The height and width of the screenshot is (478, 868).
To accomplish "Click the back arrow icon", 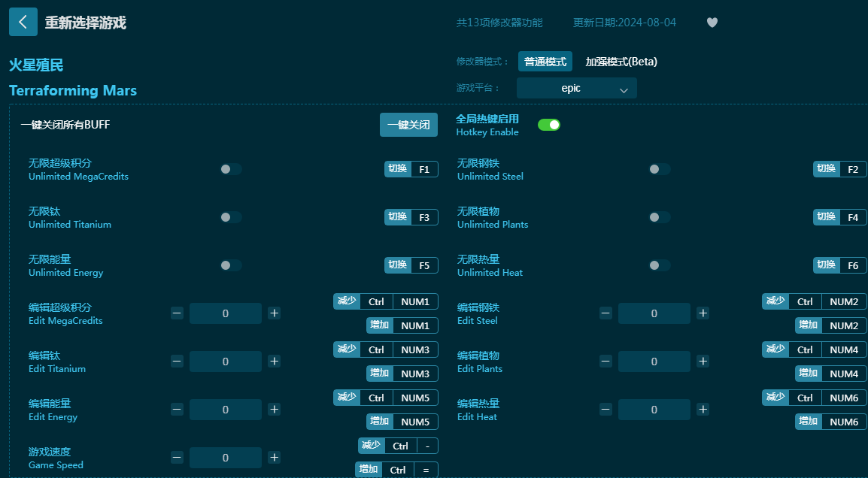I will (23, 22).
